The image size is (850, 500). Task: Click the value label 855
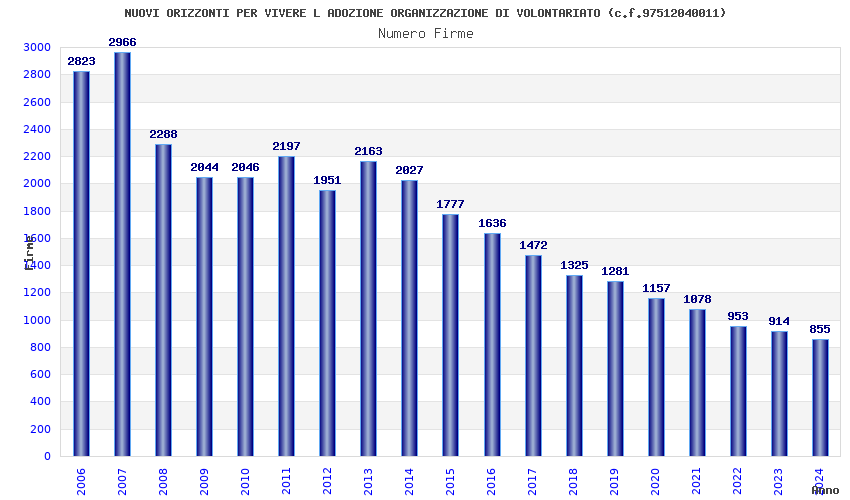pyautogui.click(x=820, y=330)
